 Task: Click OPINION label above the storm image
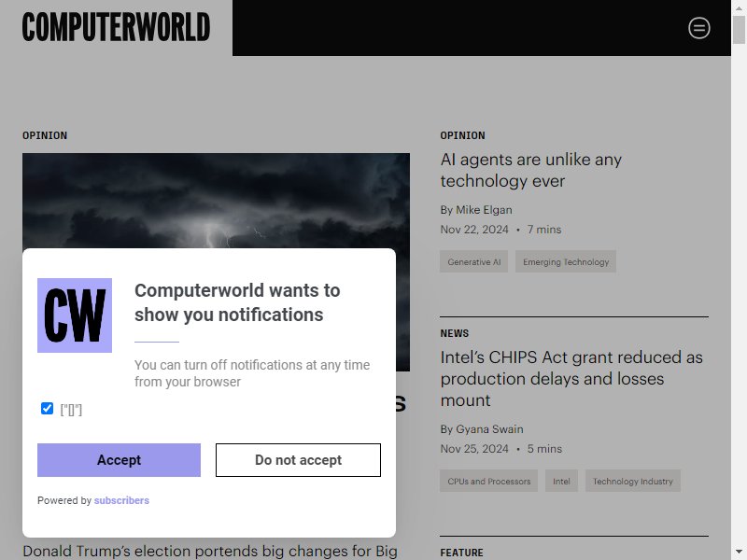coord(45,135)
